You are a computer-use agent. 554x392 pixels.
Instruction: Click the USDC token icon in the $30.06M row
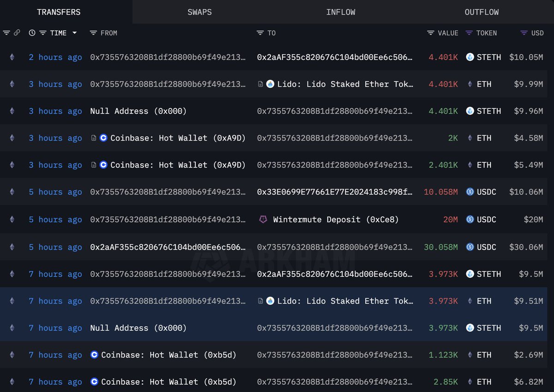[470, 247]
